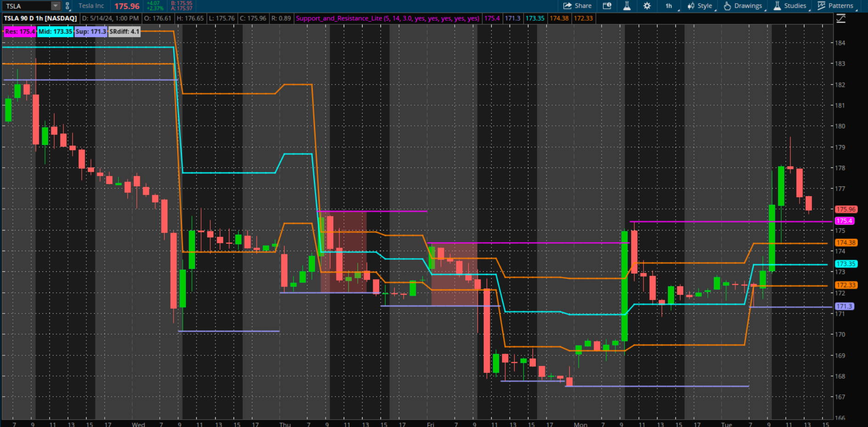Click the D: 5/14/24, 1:00 PM date readout
This screenshot has height=427, width=868.
point(110,18)
